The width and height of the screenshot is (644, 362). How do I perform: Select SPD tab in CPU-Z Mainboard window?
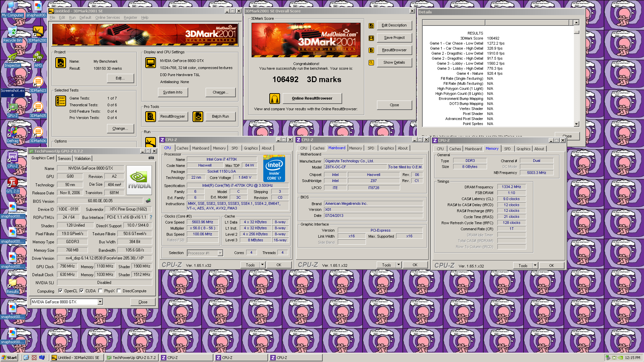371,148
